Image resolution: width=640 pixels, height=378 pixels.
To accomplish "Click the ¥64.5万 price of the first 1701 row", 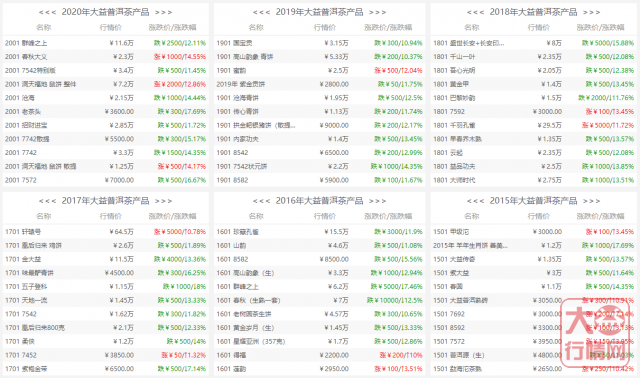I will (122, 231).
